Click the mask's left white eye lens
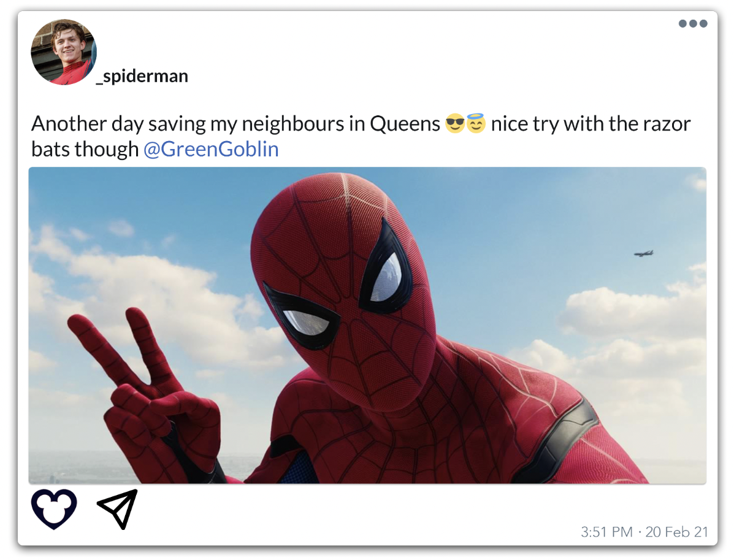Viewport: 734px width, 560px height. 308,323
